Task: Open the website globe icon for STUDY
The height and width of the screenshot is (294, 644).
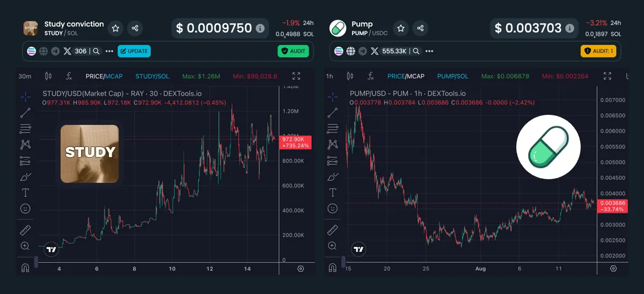Action: pyautogui.click(x=43, y=52)
